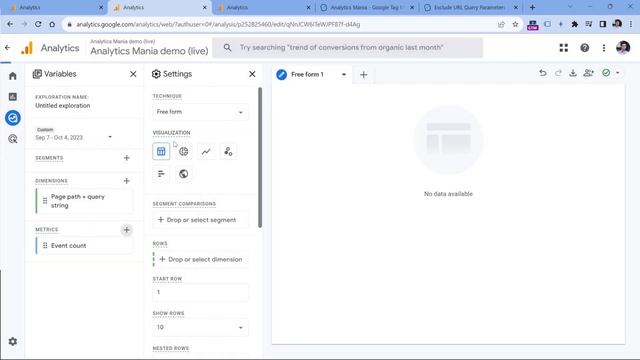Image resolution: width=640 pixels, height=360 pixels.
Task: Open Free form 1 tab menu arrow
Action: click(344, 75)
